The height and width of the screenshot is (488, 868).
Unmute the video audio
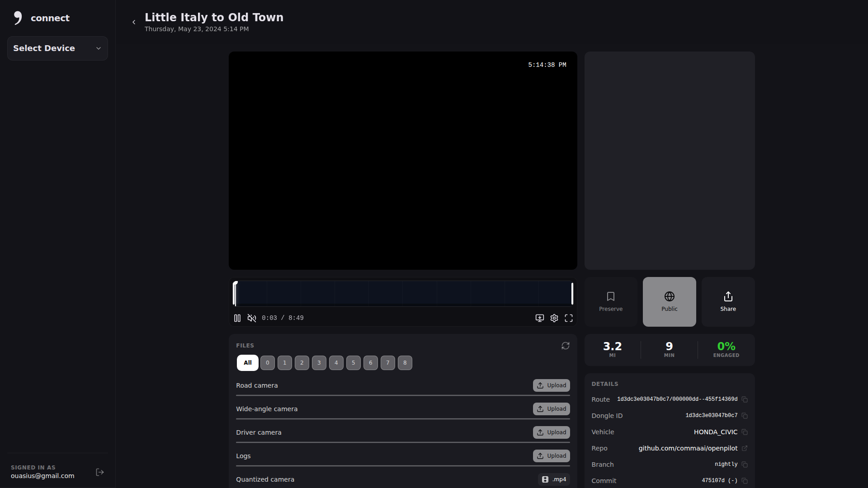(x=252, y=318)
